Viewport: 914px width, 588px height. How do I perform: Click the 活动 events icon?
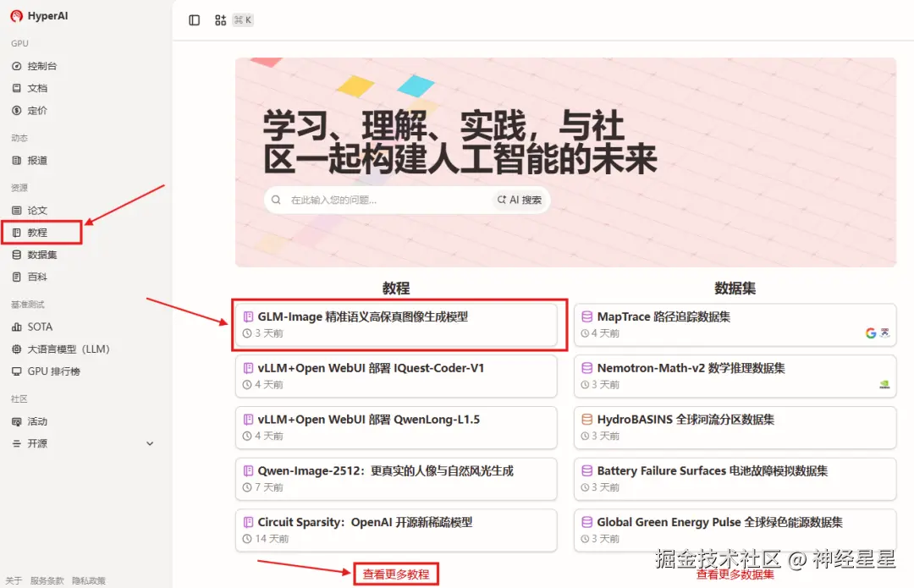pos(16,421)
